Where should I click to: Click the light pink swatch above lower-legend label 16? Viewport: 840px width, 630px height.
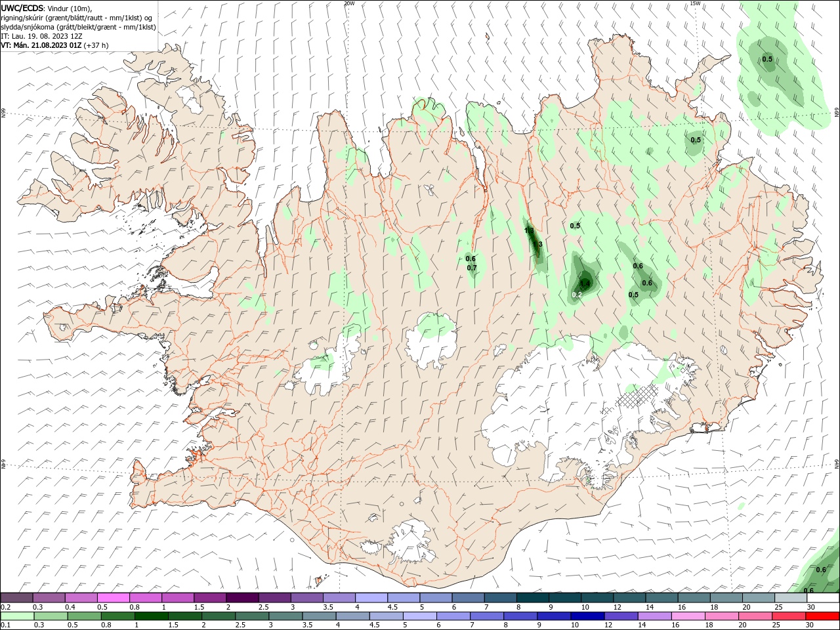[689, 616]
